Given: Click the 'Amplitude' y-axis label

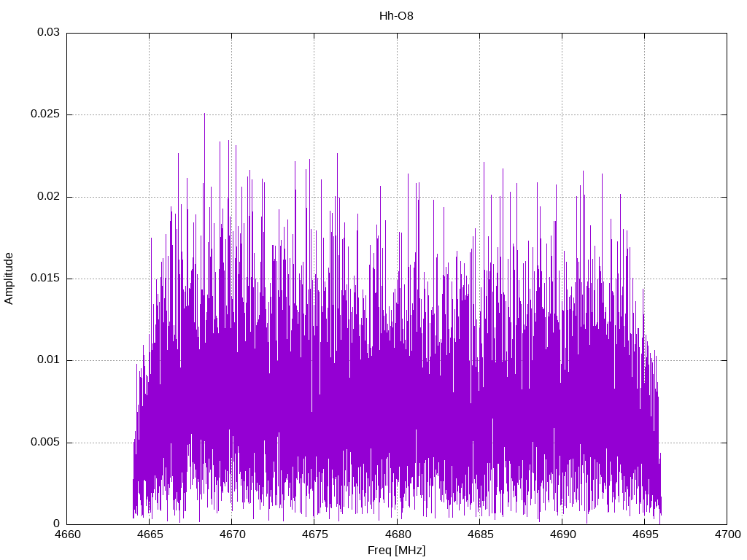Looking at the screenshot, I should 9,279.
